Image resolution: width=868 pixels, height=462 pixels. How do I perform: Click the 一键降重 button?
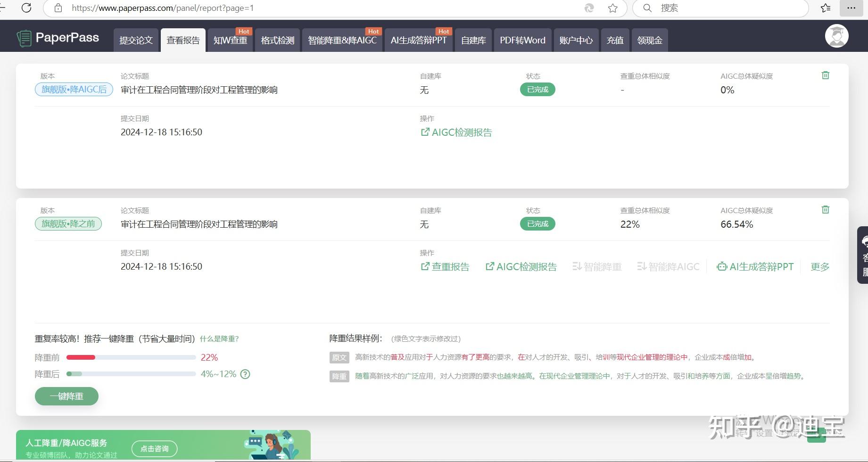pos(66,396)
